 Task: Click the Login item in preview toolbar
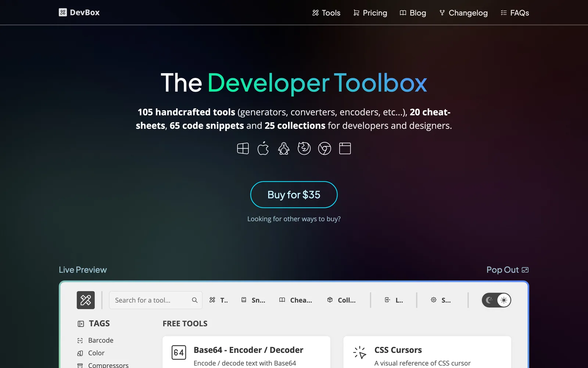point(394,300)
